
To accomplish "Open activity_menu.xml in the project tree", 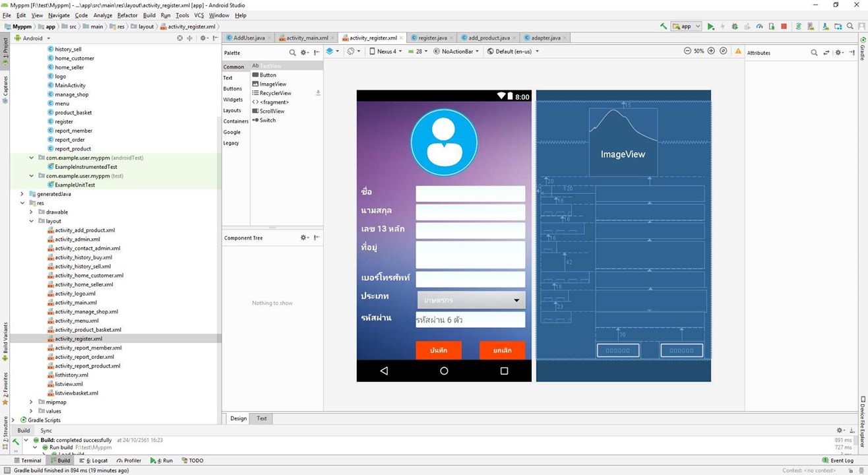I will tap(77, 321).
